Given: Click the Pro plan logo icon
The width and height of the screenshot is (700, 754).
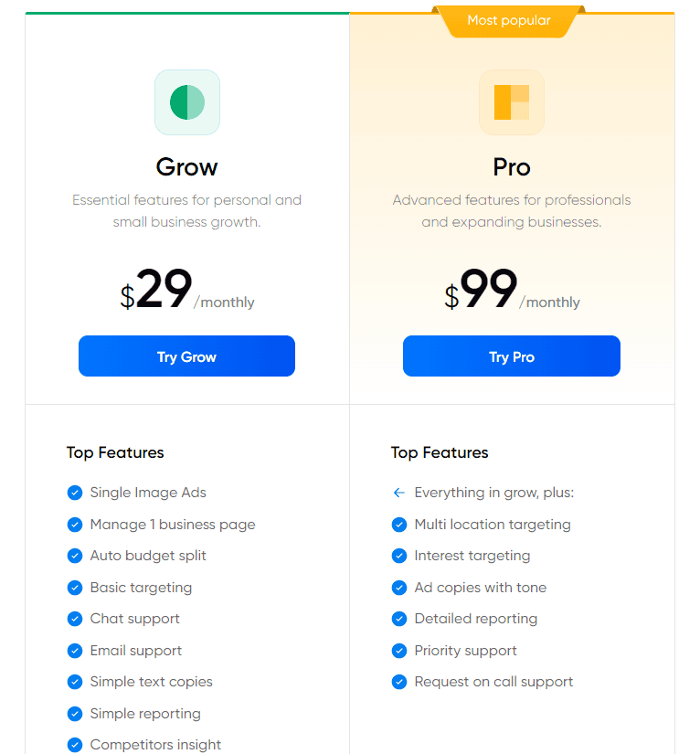Looking at the screenshot, I should [x=511, y=101].
